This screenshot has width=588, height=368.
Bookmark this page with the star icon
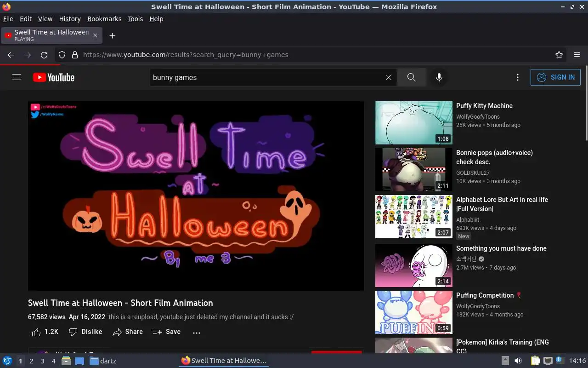(x=559, y=55)
